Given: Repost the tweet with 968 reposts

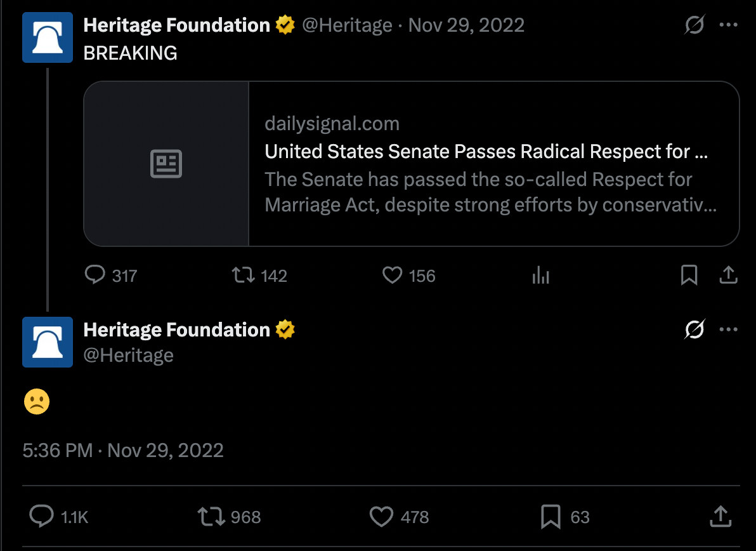Looking at the screenshot, I should coord(211,516).
